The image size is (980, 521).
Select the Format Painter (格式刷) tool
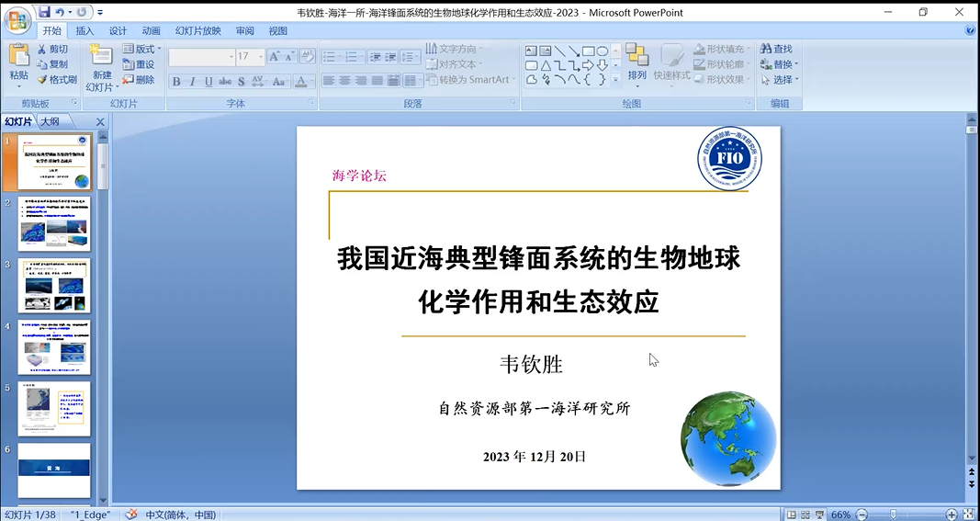click(x=57, y=80)
